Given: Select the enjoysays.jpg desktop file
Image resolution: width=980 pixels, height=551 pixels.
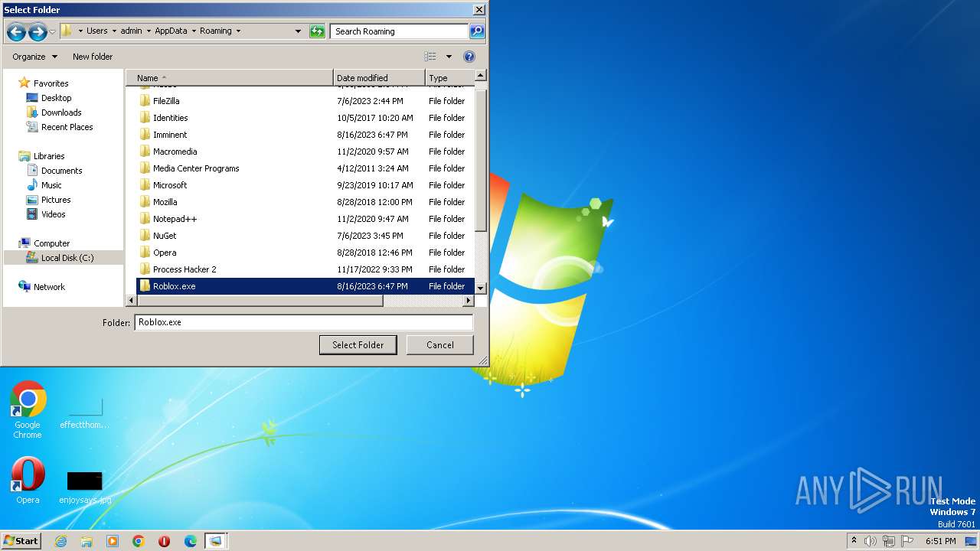Looking at the screenshot, I should click(85, 487).
